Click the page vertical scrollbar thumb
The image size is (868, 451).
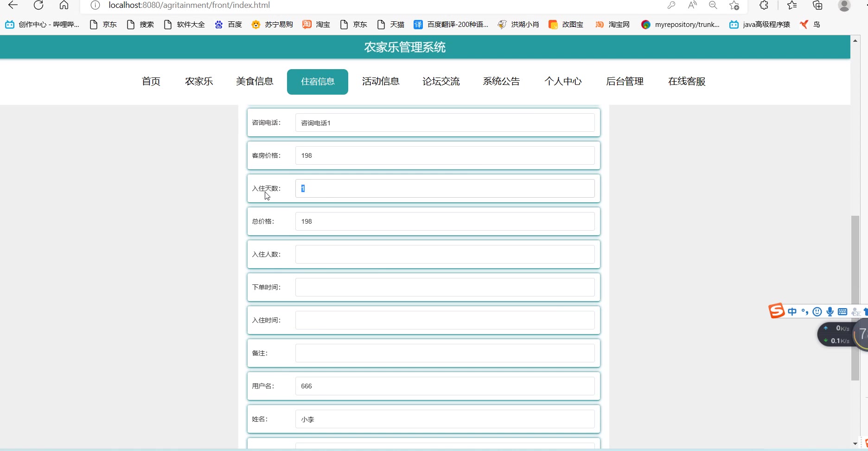855,297
